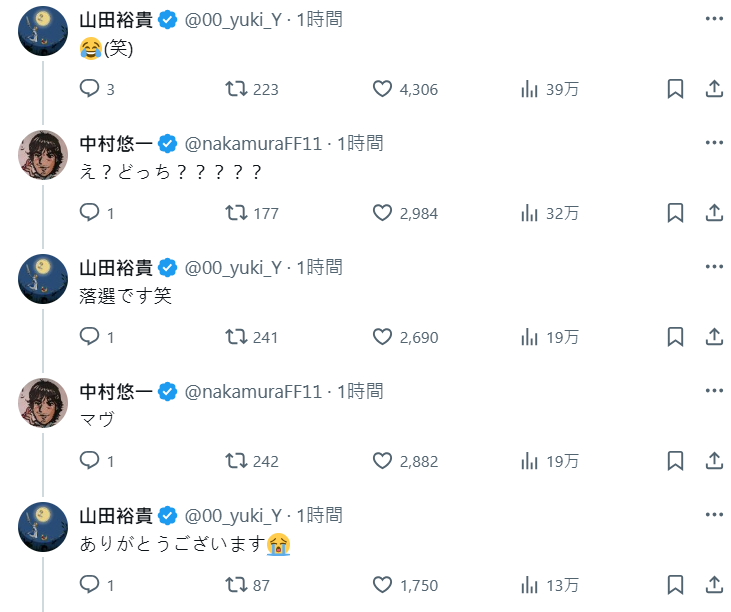Click 中村悠一 avatar on え？どっち tweet
The height and width of the screenshot is (612, 731).
pos(43,155)
